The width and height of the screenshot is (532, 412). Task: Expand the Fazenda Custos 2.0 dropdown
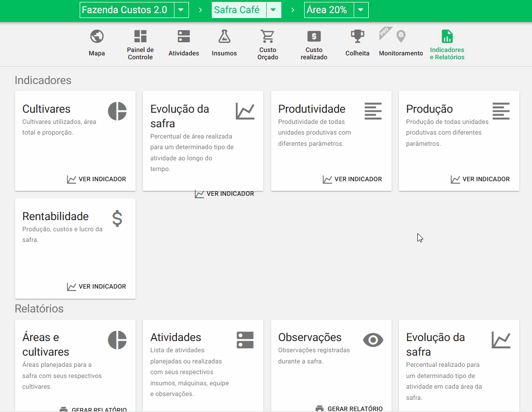181,10
